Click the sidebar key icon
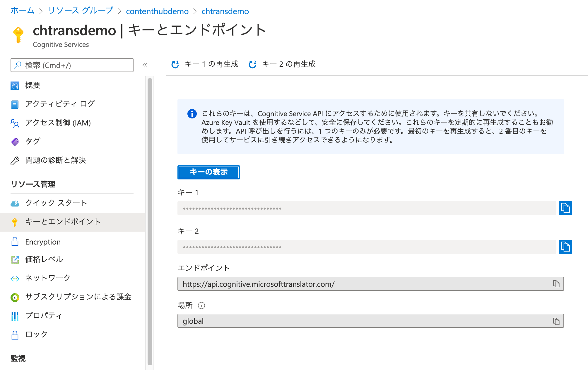Image resolution: width=588 pixels, height=370 pixels. coord(15,222)
